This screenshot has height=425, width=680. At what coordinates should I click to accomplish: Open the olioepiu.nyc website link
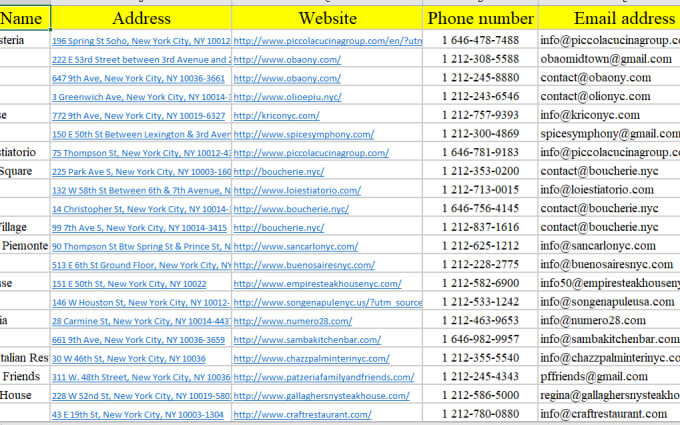tap(287, 97)
